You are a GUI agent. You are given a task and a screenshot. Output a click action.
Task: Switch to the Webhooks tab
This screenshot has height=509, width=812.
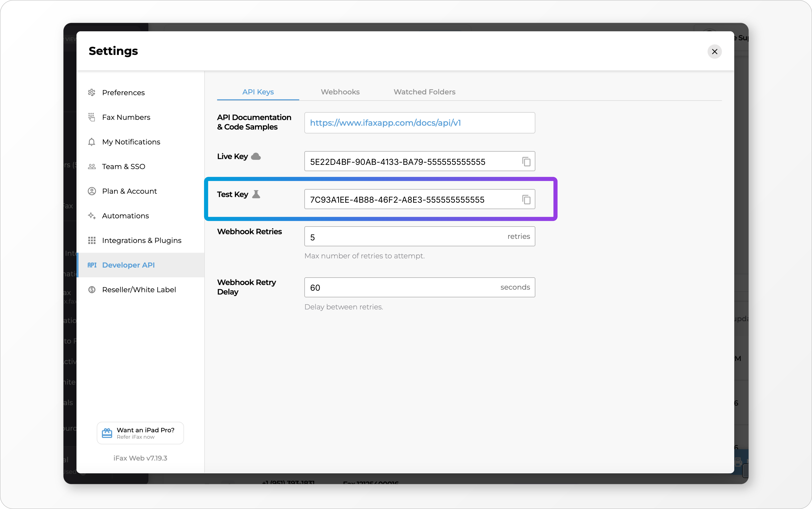pos(340,92)
